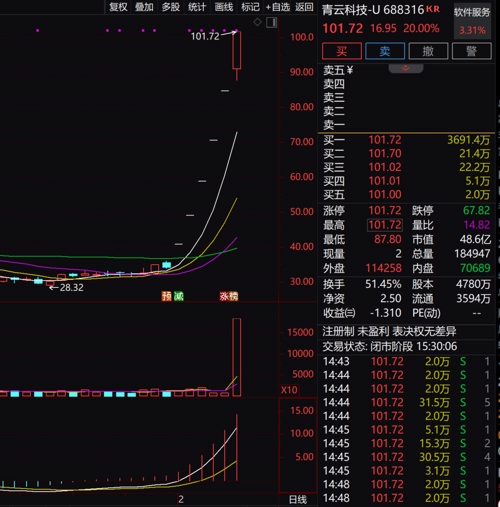This screenshot has width=500, height=507.
Task: Select 叠加 in the chart toolbar
Action: pos(144,7)
